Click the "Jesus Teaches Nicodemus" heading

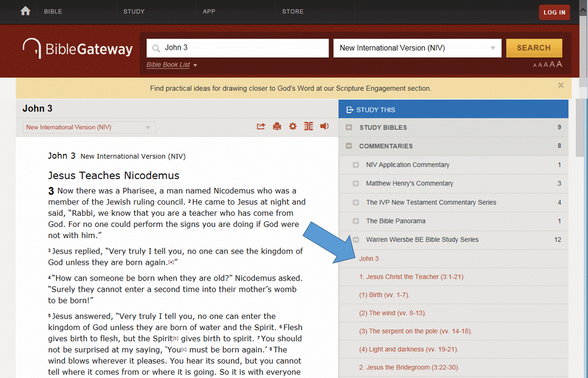point(114,175)
